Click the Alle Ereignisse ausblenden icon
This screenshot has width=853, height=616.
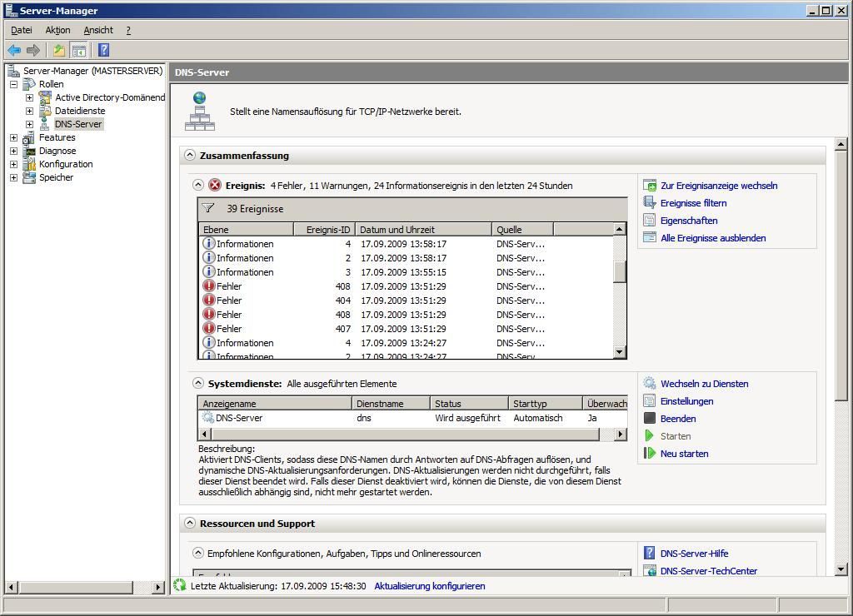[x=650, y=237]
